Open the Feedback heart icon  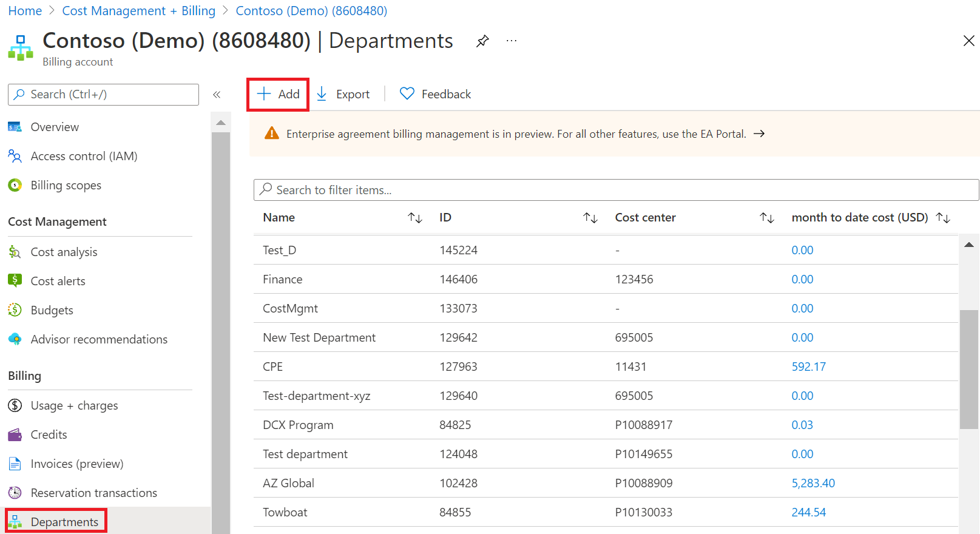(x=407, y=94)
